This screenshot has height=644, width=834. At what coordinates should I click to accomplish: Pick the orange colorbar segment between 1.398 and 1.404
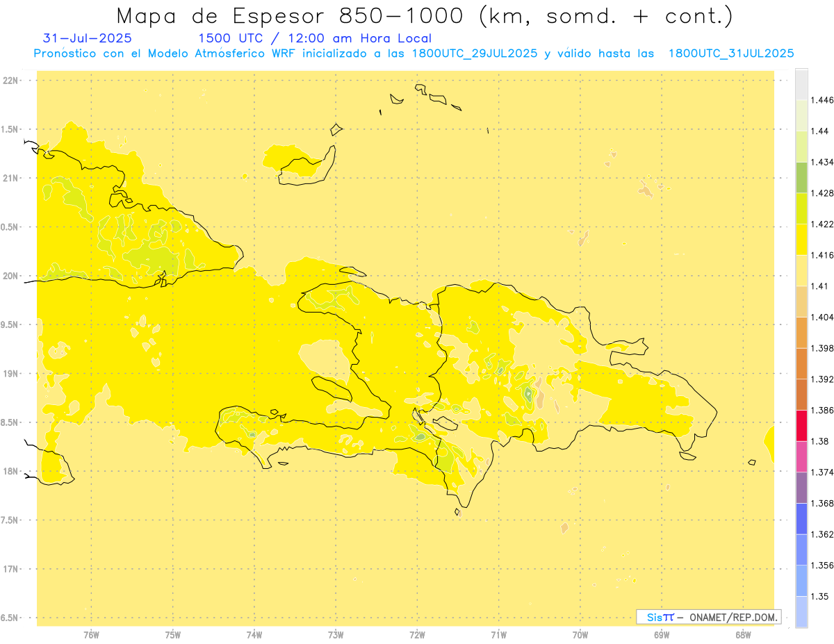point(801,333)
